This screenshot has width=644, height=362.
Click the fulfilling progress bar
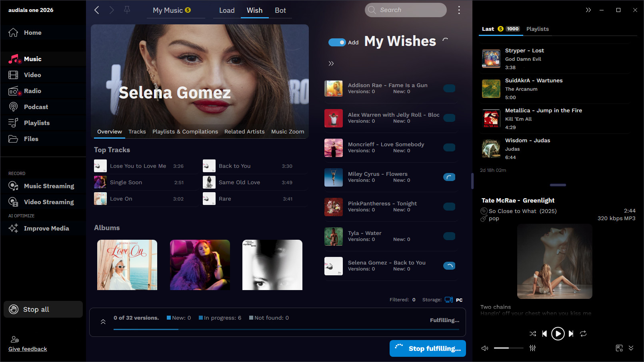pos(286,329)
